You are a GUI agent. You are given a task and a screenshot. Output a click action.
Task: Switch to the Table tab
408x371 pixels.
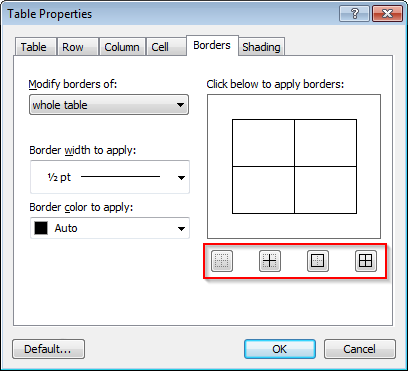coord(36,47)
